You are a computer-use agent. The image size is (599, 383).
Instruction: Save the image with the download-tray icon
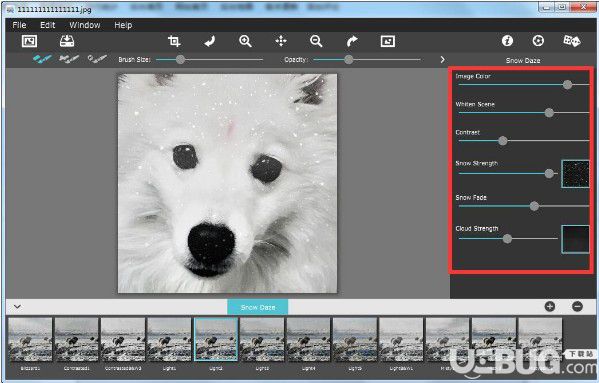[x=67, y=41]
